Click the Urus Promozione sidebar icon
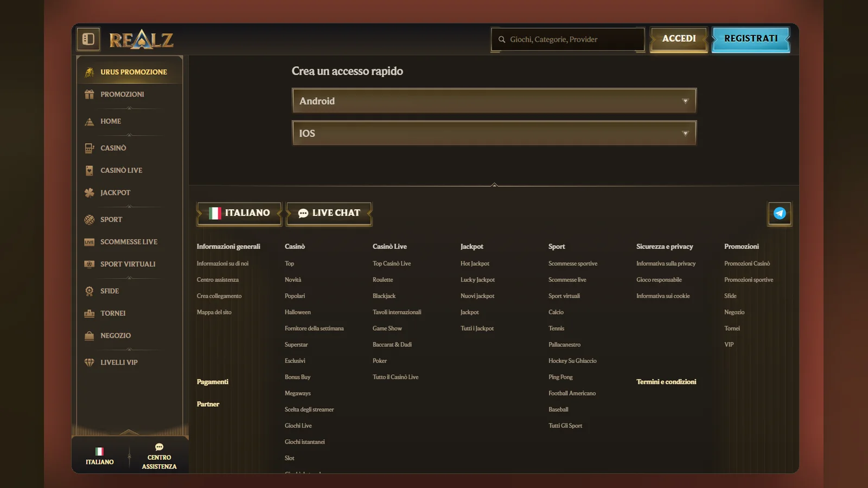 [90, 72]
